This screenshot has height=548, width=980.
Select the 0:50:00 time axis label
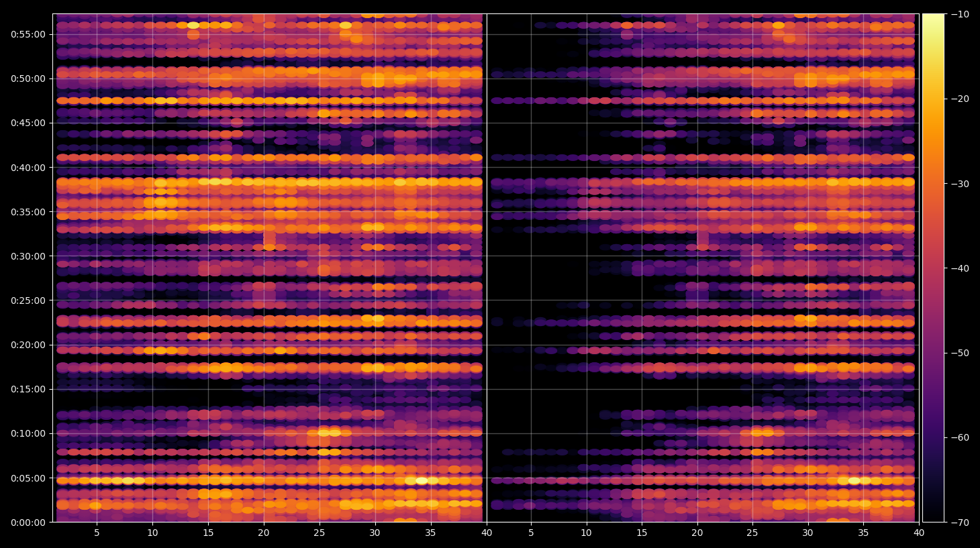[28, 78]
